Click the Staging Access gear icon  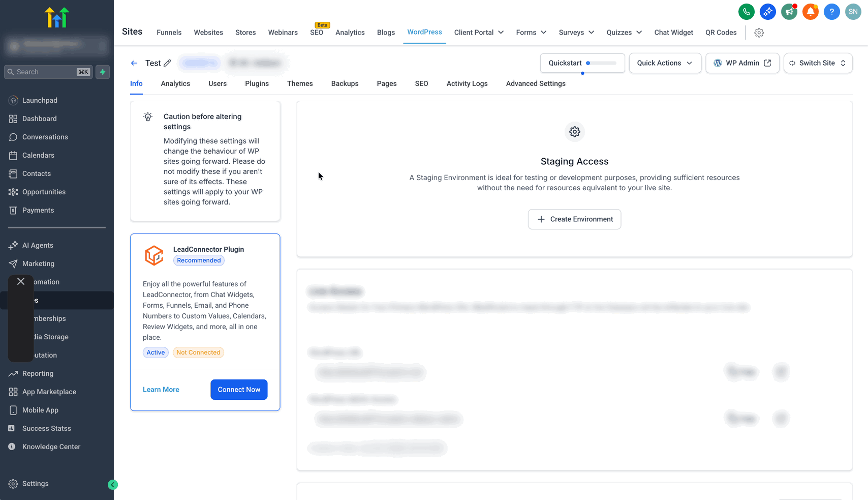[575, 132]
